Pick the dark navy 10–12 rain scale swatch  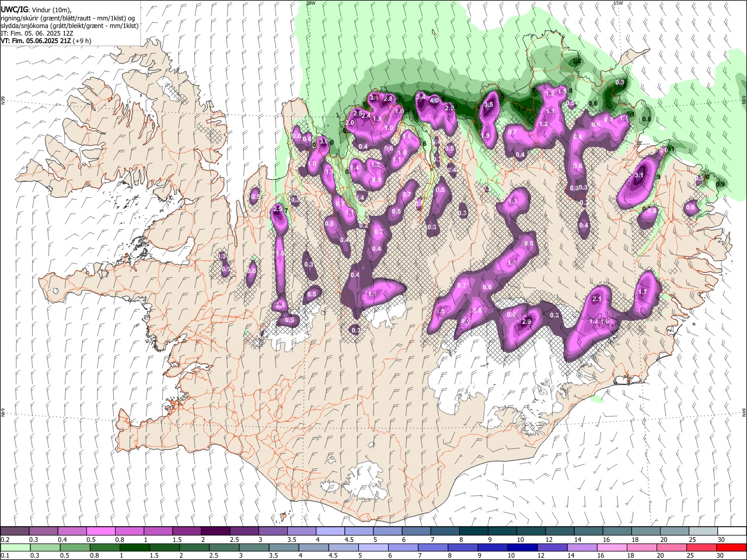coord(522,547)
